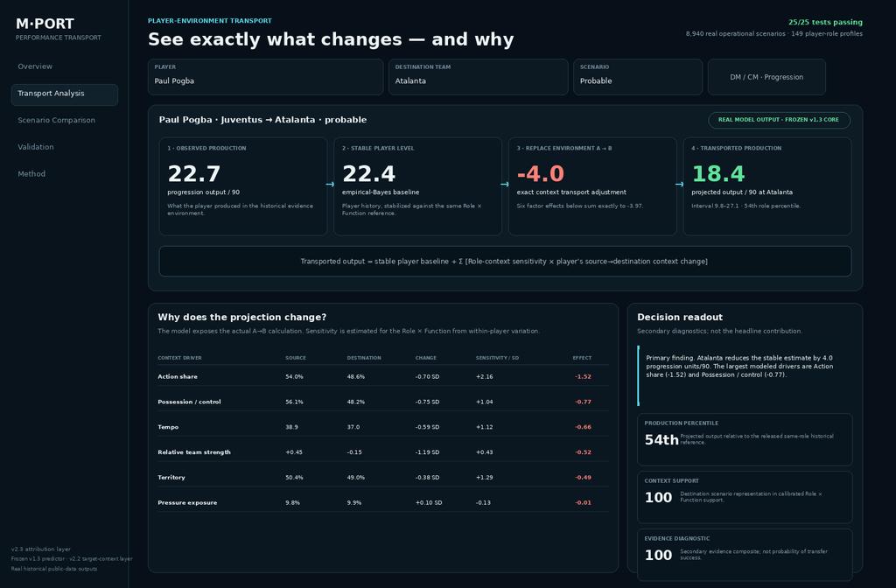Screen dimensions: 896x588
Task: Select the Stable Player Level card value 22.4
Action: (368, 174)
